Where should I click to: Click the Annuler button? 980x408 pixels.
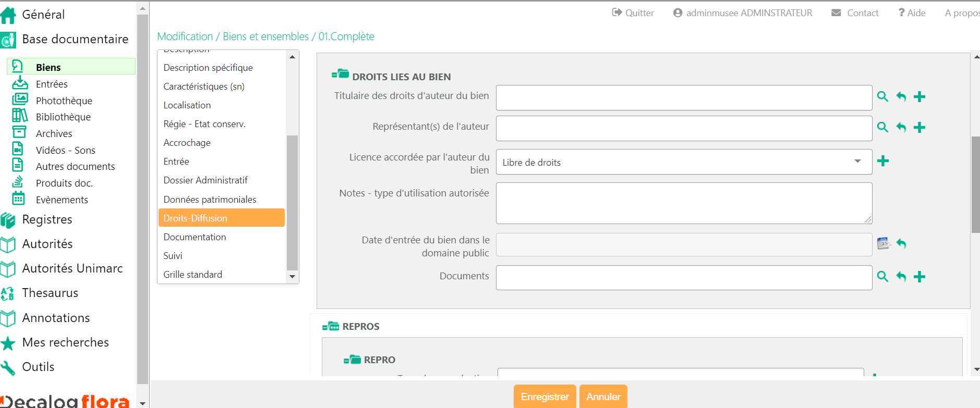[603, 397]
